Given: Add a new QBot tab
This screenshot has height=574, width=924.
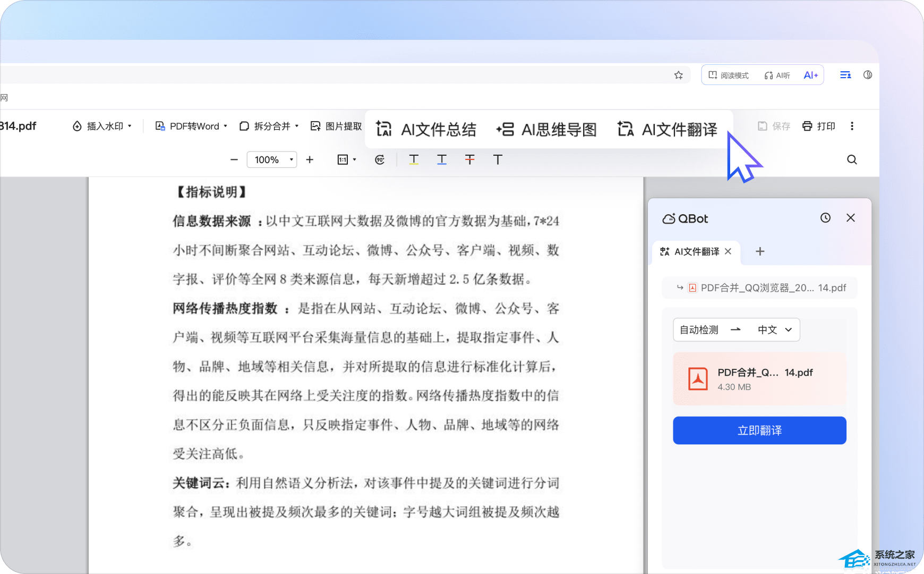Looking at the screenshot, I should pos(760,251).
